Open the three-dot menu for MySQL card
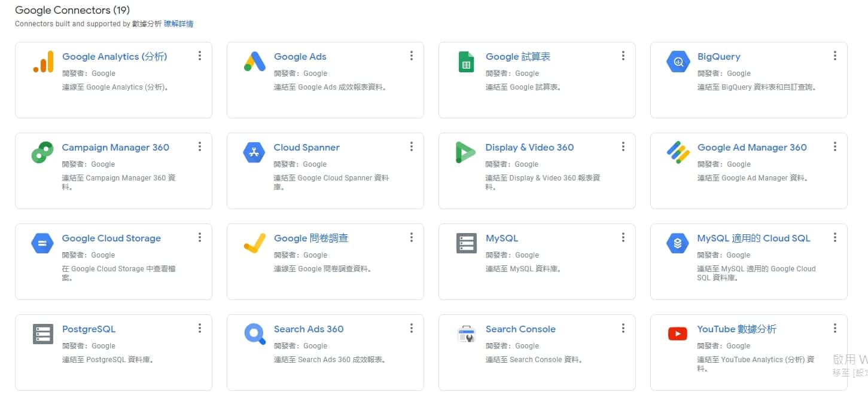The width and height of the screenshot is (868, 398). [623, 237]
